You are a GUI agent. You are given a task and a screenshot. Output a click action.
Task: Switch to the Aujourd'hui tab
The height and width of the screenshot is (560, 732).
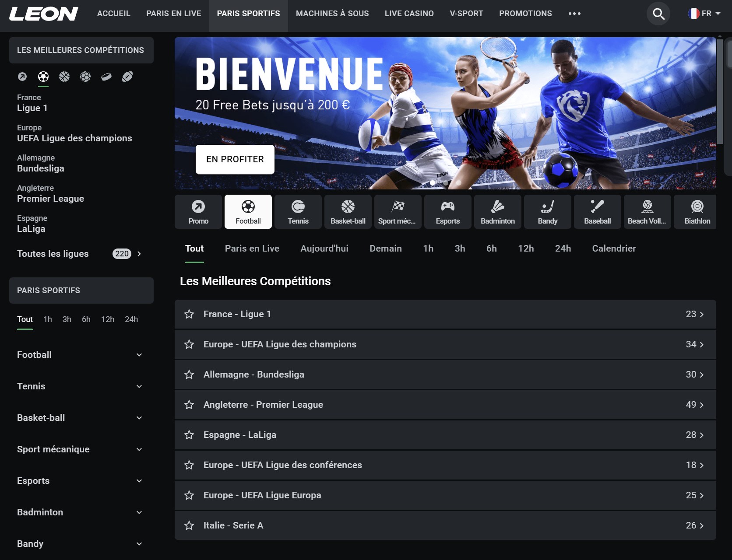(x=324, y=248)
